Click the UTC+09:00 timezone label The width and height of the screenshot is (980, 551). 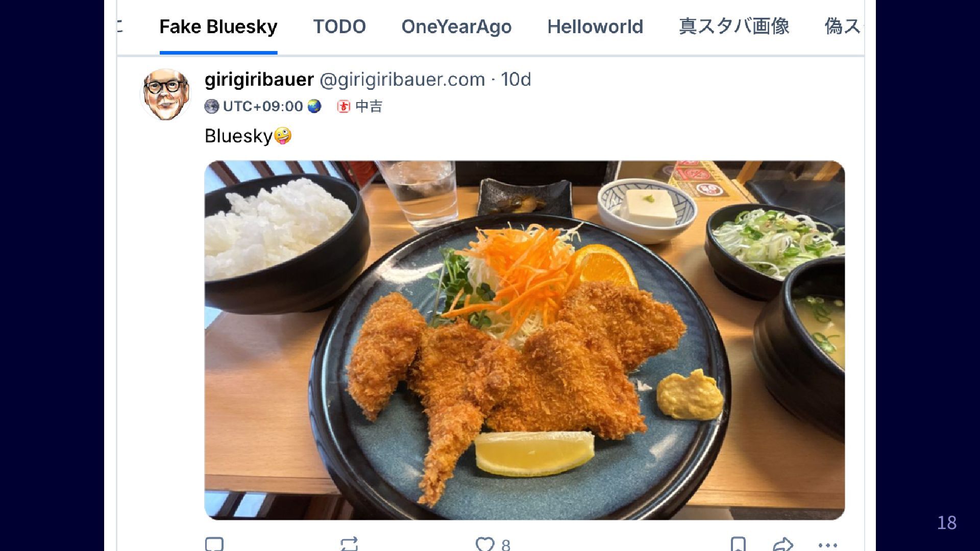pos(263,107)
